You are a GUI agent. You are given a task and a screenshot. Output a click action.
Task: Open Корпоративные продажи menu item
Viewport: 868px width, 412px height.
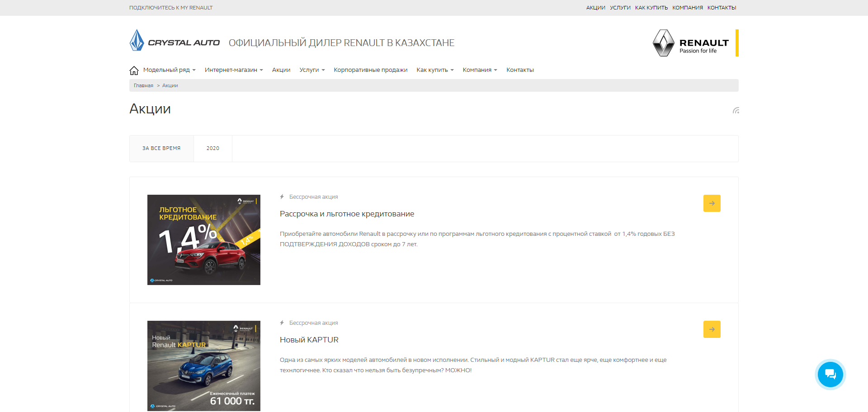(371, 70)
